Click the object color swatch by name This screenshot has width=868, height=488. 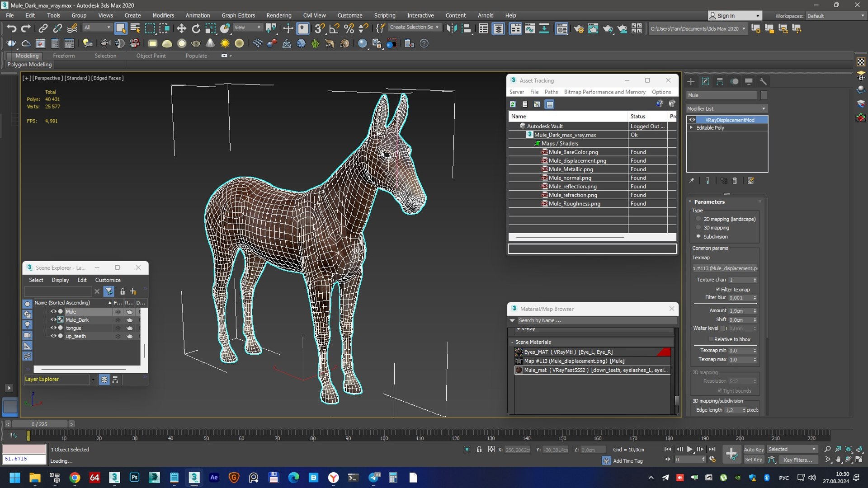764,95
